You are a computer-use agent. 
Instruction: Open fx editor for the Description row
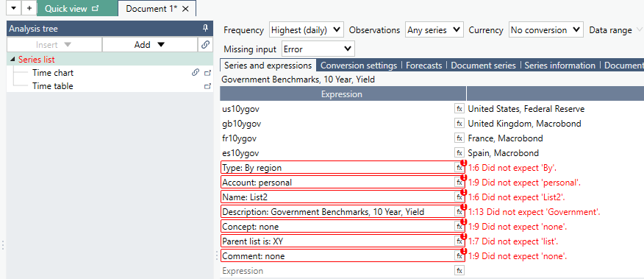pyautogui.click(x=459, y=212)
